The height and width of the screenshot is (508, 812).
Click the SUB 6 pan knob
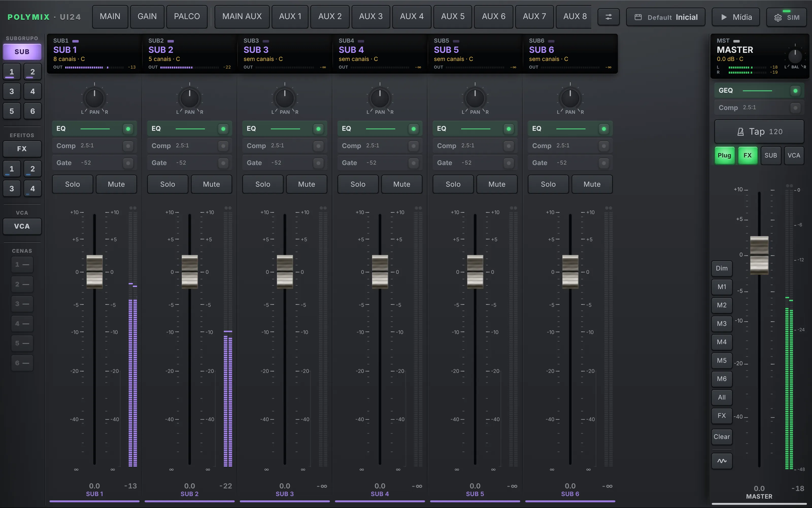[570, 98]
